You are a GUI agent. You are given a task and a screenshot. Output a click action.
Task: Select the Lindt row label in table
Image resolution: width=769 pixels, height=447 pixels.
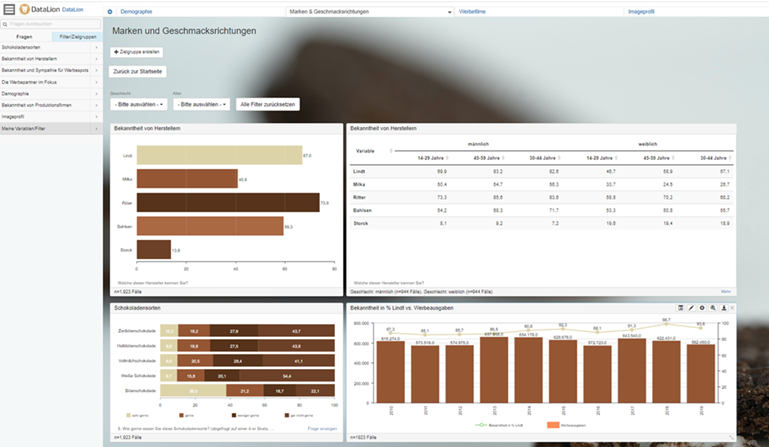tap(359, 172)
